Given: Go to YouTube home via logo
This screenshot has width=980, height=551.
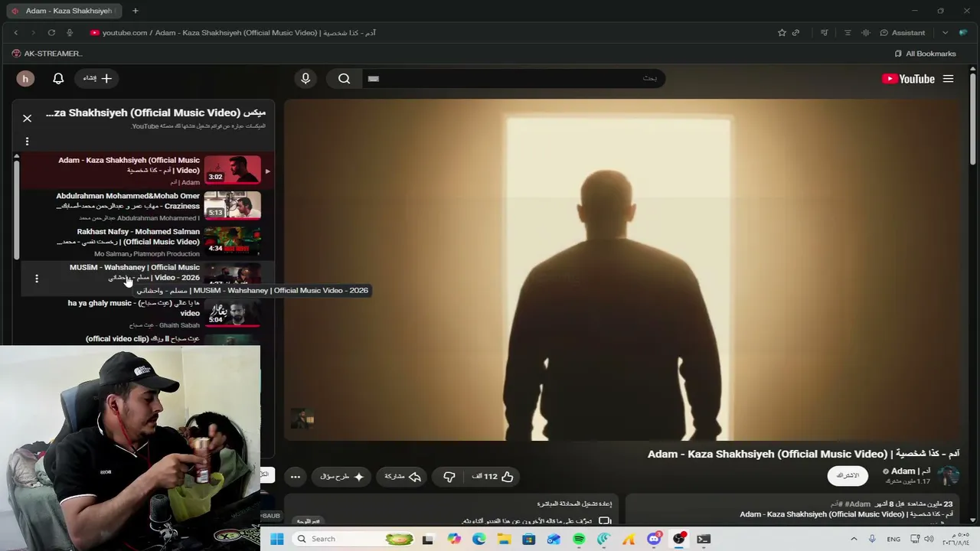Looking at the screenshot, I should [909, 79].
